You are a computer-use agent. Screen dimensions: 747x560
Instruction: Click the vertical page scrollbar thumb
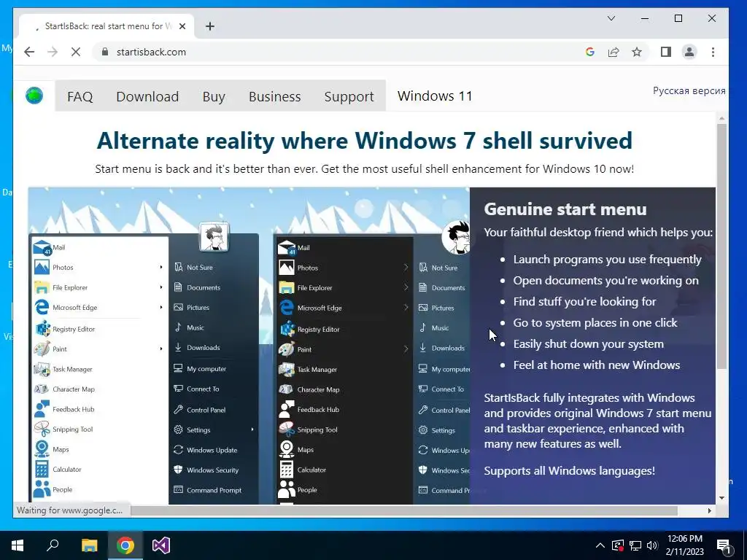coord(721,246)
